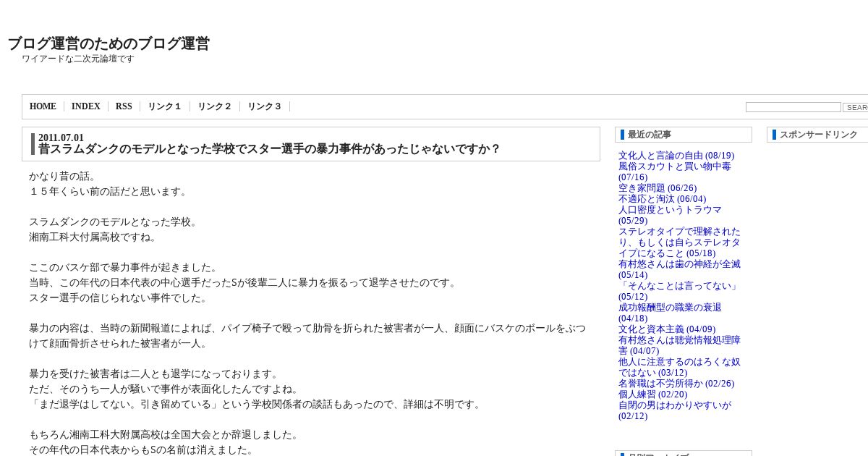Open the blog title ブログ運営のためのブログ運営
868x456 pixels.
tap(109, 43)
